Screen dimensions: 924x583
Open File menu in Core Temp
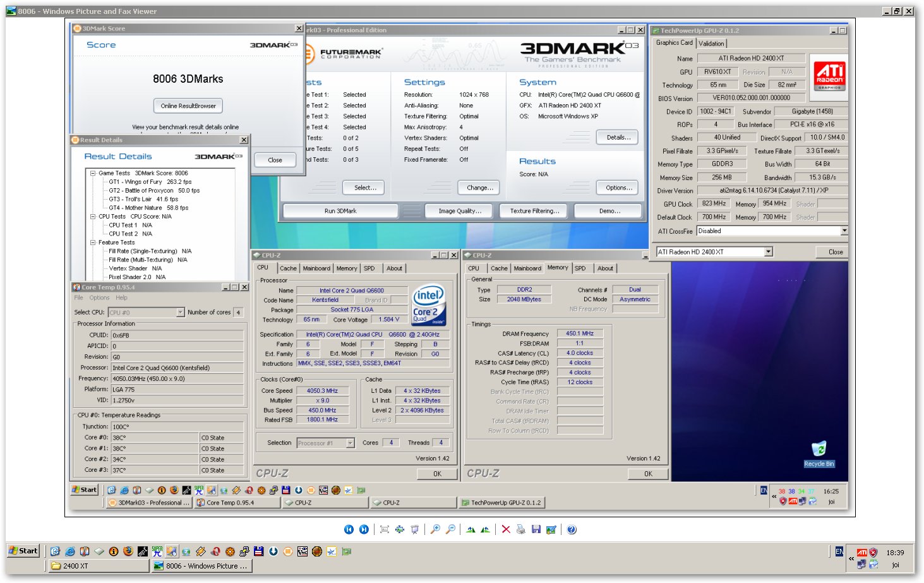pos(78,298)
